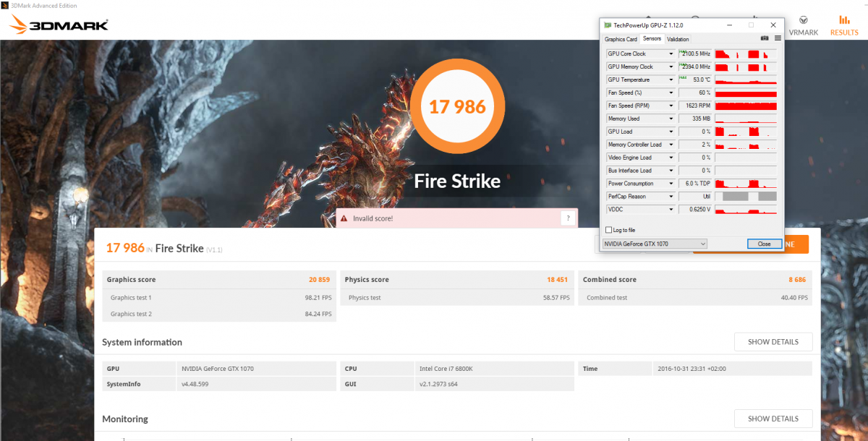Open the GPU Temperature sensor dropdown
The image size is (868, 441).
pos(671,80)
